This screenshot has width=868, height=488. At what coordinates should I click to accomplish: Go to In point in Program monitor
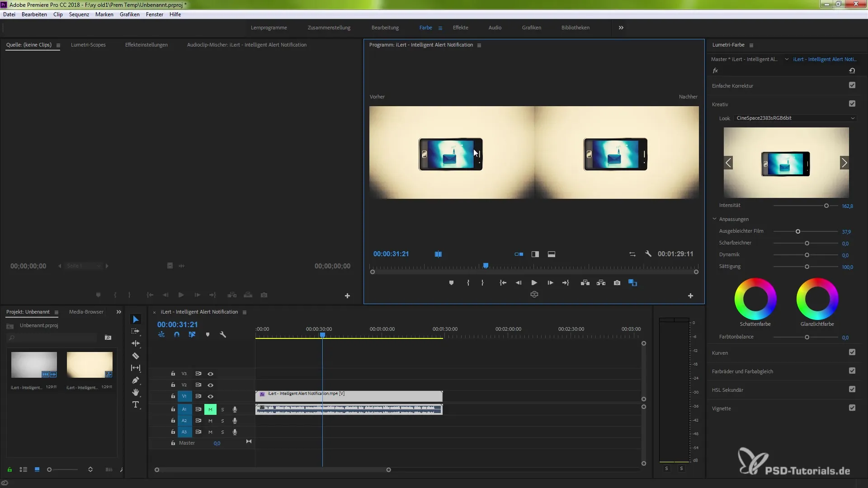(503, 283)
